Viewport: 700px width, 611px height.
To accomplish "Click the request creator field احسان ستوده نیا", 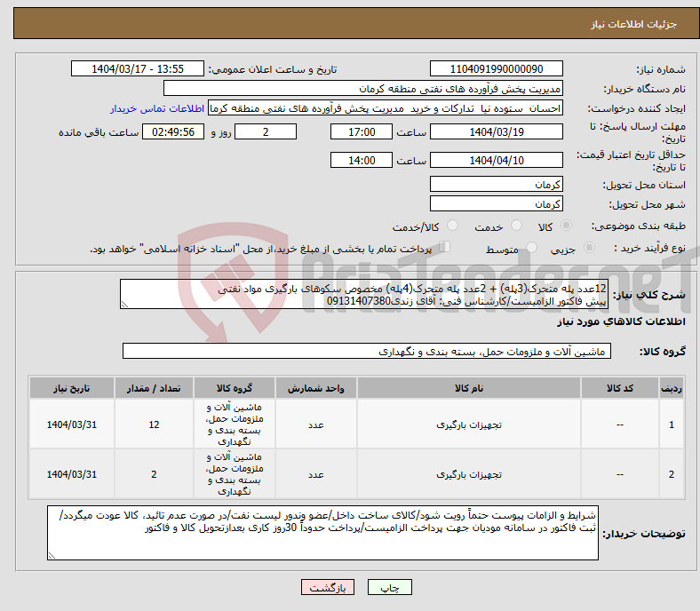I will 386,108.
